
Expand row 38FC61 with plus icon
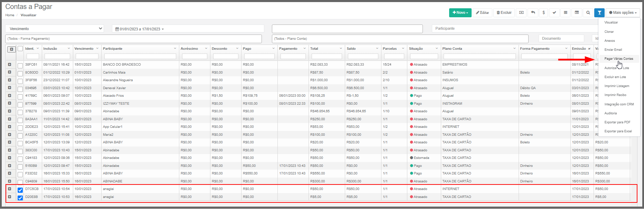[x=10, y=65]
